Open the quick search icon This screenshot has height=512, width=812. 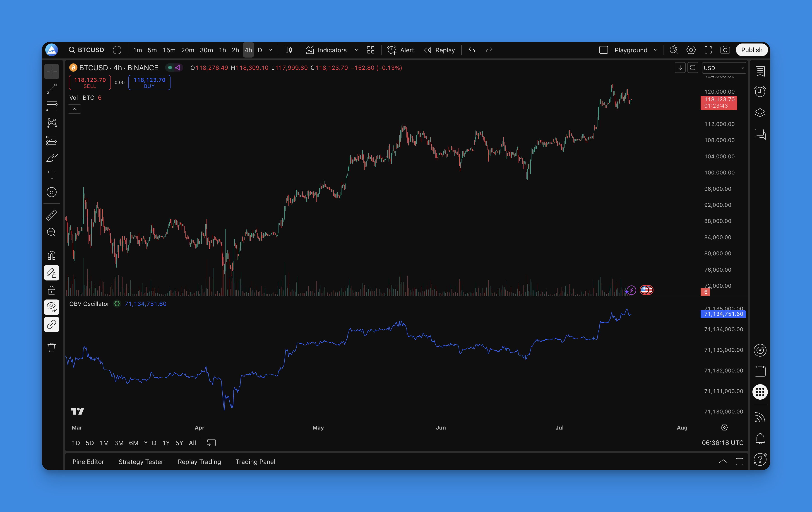pos(674,50)
